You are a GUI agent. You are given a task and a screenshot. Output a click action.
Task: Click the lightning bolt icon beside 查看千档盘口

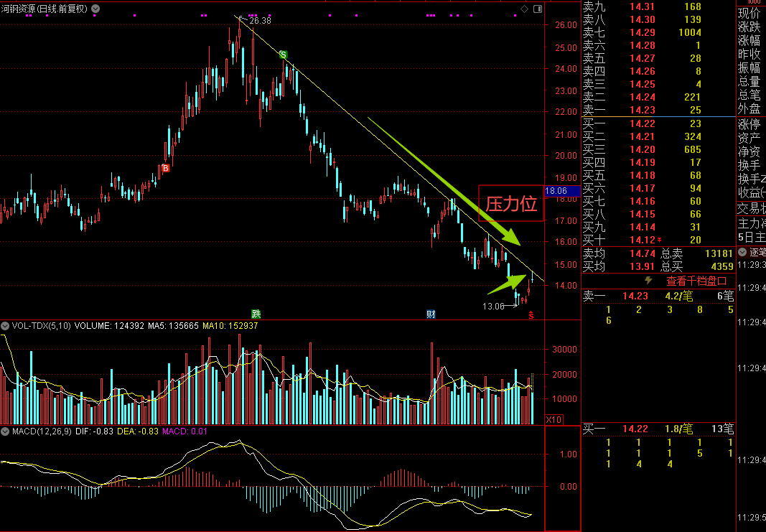(x=648, y=281)
